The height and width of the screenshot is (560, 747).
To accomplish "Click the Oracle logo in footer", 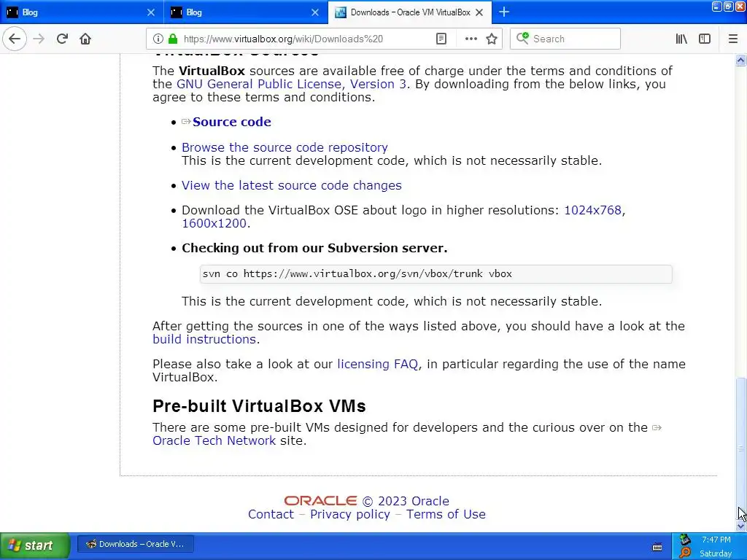I will [321, 500].
